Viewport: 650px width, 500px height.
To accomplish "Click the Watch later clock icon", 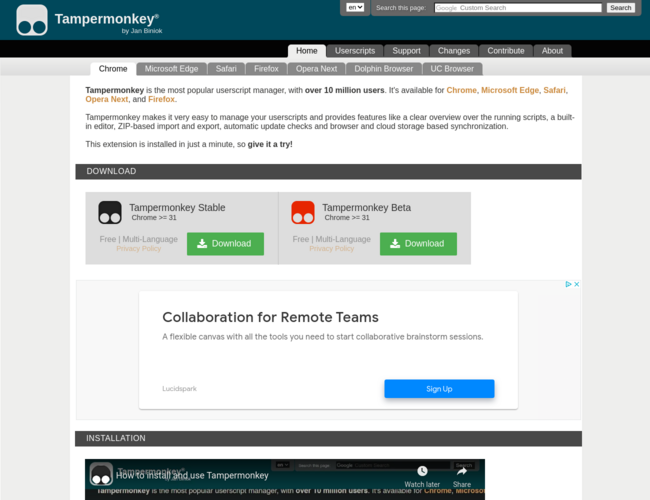I will 422,471.
